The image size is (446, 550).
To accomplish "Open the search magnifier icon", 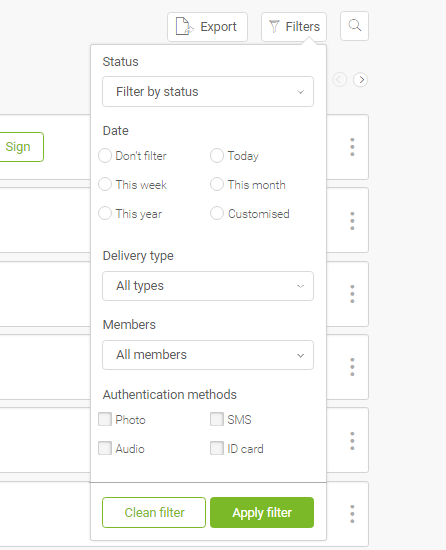I will (x=354, y=26).
